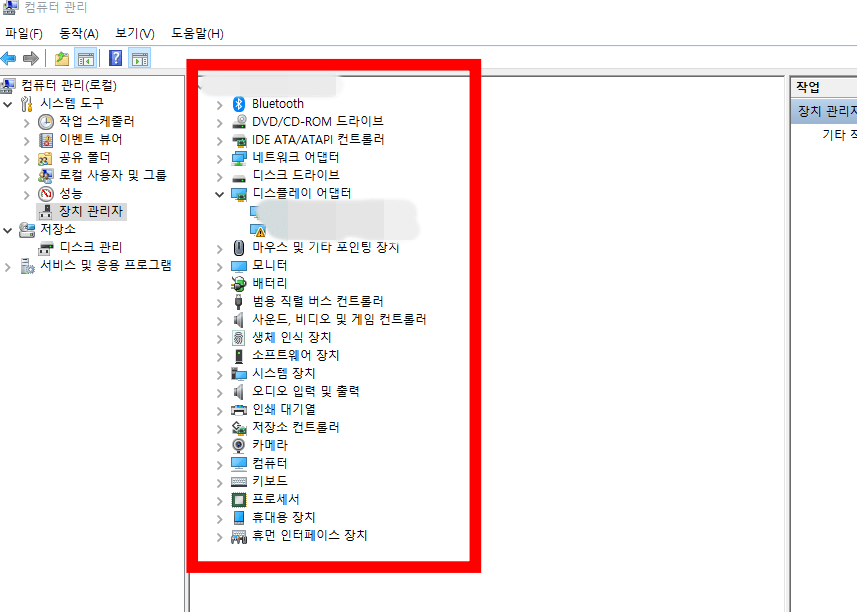857x612 pixels.
Task: Open 기타 작업 in the actions pane
Action: 839,134
